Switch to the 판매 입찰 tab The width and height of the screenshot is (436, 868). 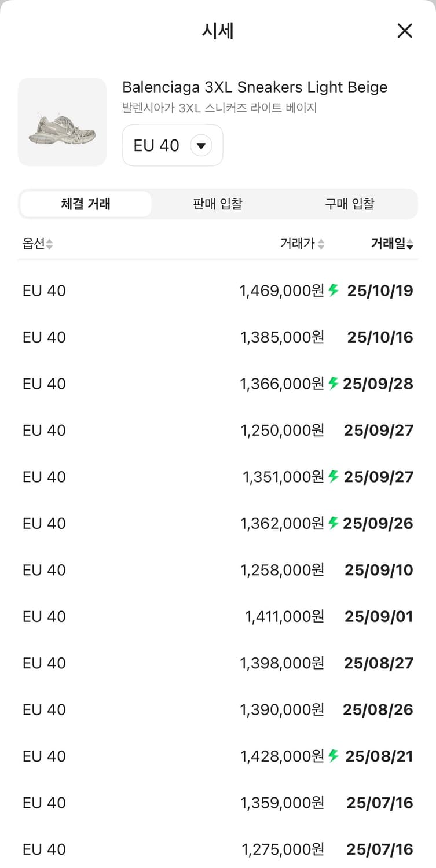(218, 204)
